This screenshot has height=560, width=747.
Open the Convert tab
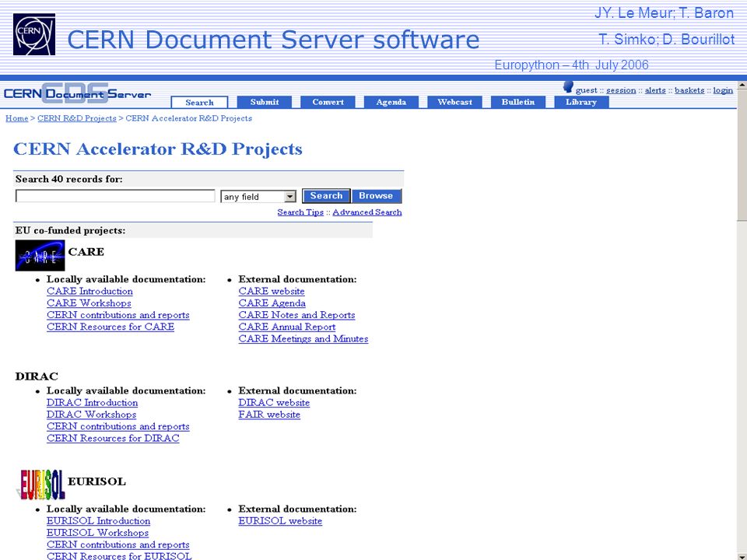pos(328,102)
